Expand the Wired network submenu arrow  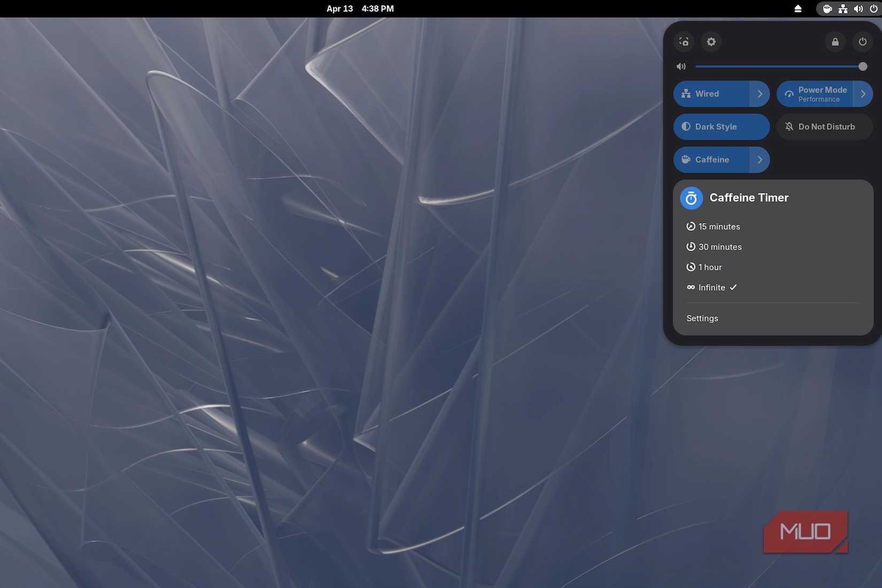[x=760, y=94]
